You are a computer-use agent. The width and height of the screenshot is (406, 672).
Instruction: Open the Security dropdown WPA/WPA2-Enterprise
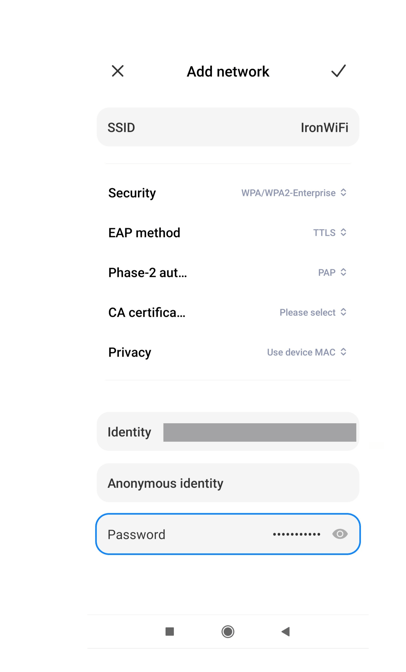294,193
